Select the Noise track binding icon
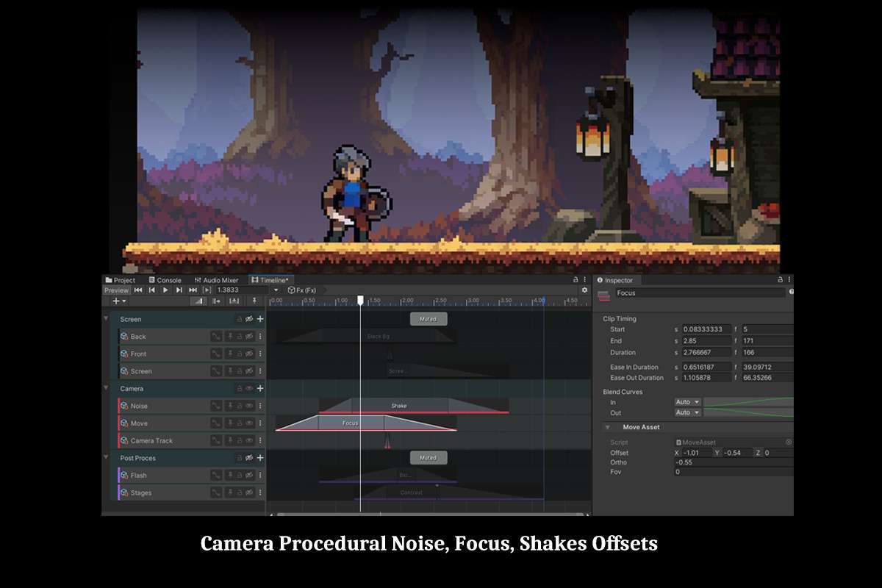882x588 pixels. 124,406
